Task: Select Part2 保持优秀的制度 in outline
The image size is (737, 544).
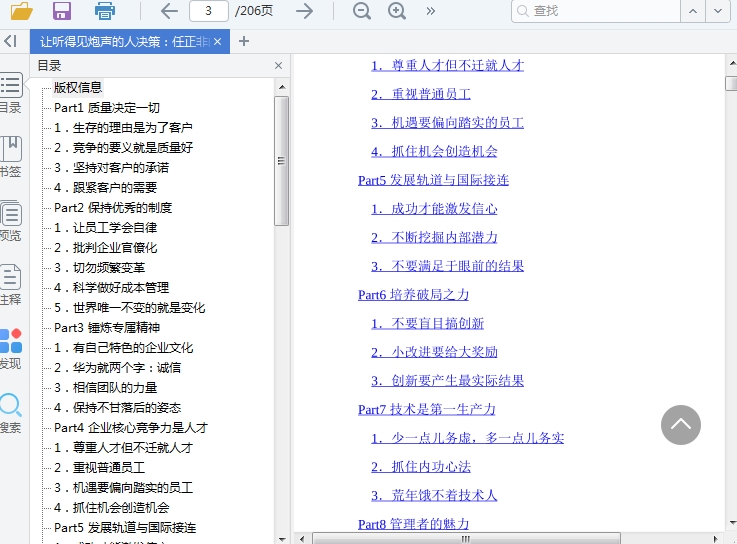Action: click(x=113, y=207)
